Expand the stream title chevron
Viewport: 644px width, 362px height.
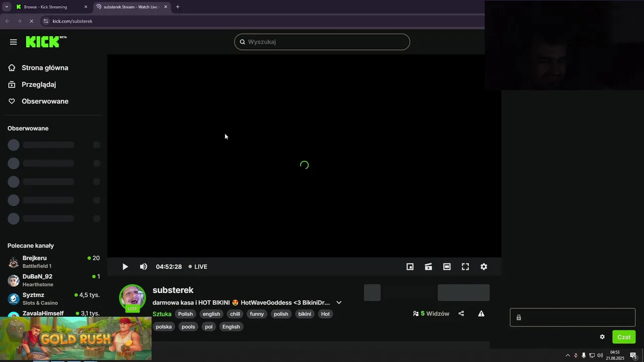click(339, 303)
